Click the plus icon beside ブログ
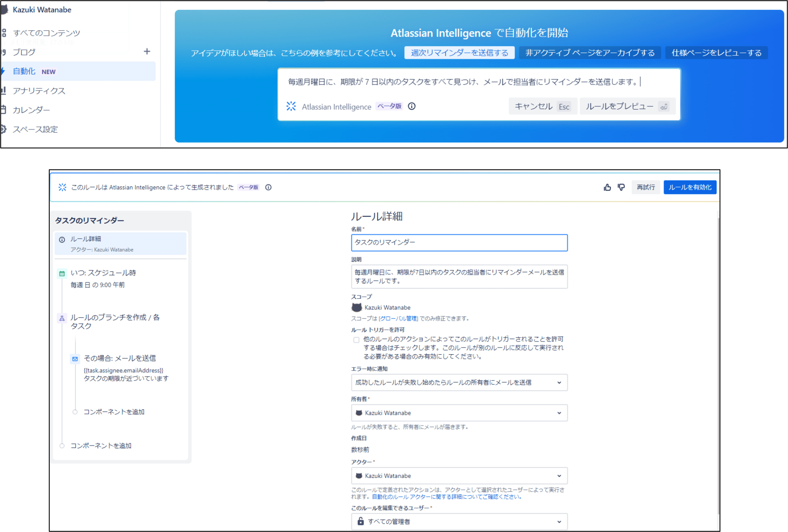788x532 pixels. point(147,51)
